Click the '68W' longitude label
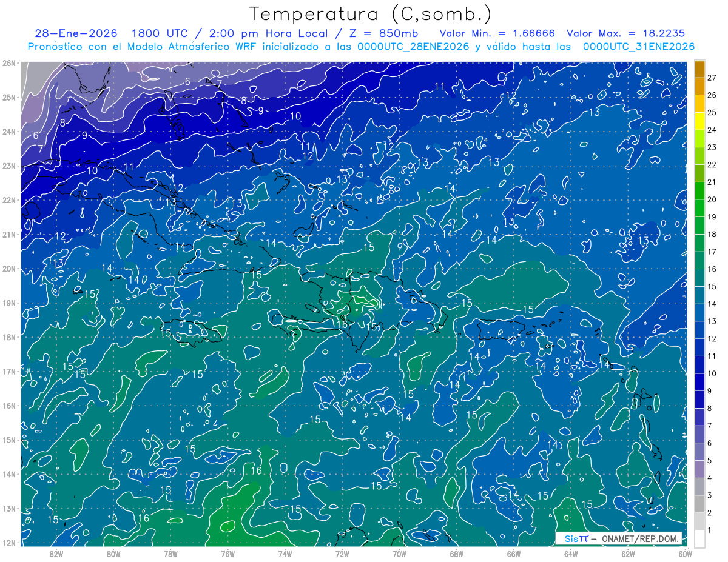The width and height of the screenshot is (728, 562). pos(457,553)
